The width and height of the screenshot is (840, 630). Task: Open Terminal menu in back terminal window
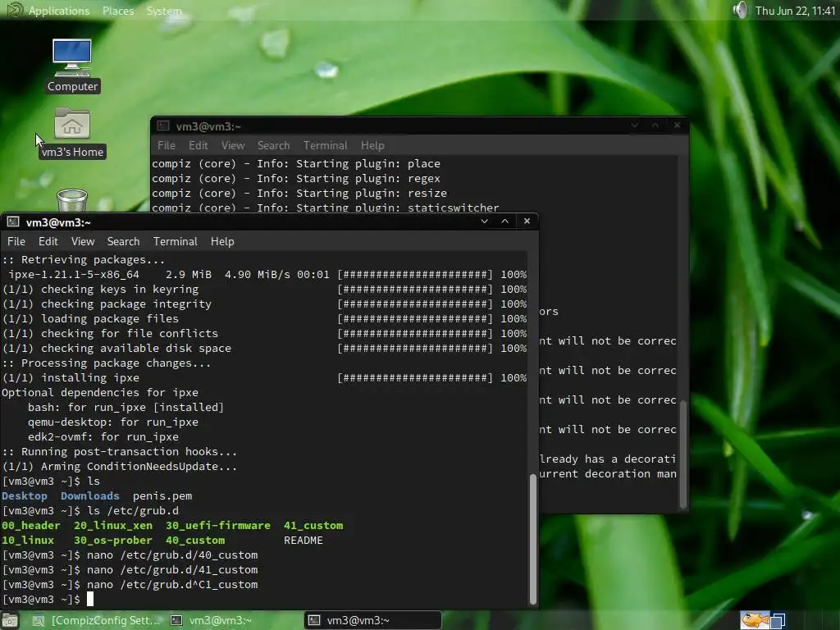pyautogui.click(x=325, y=145)
